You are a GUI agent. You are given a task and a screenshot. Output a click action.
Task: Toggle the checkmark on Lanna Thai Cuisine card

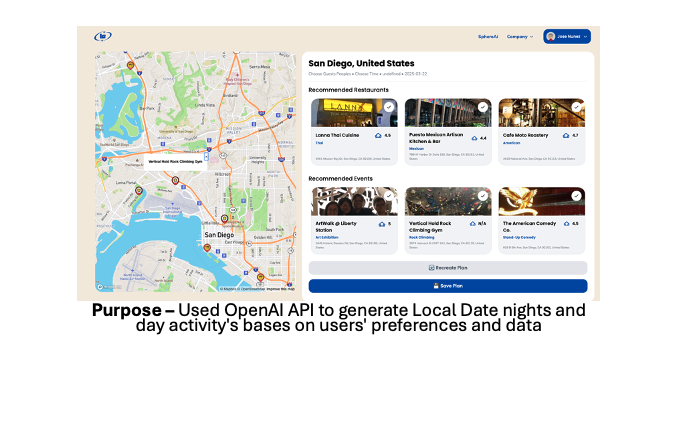tap(388, 107)
